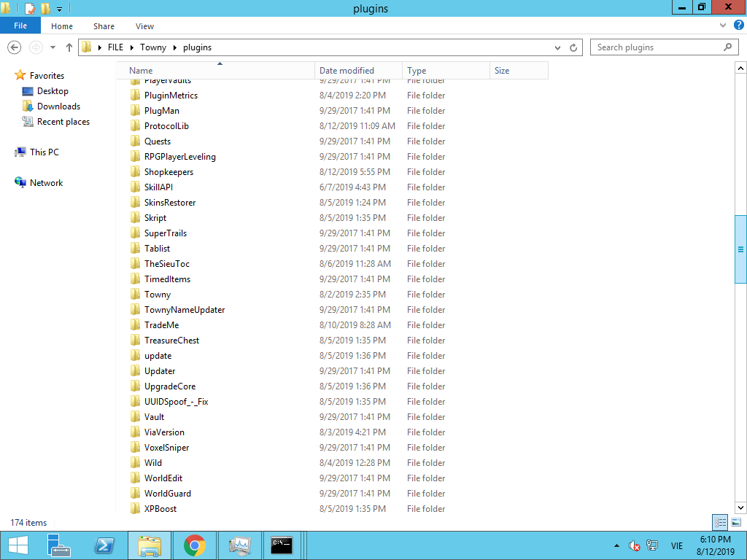Switch to Details view layout
This screenshot has width=747, height=560.
pyautogui.click(x=720, y=522)
